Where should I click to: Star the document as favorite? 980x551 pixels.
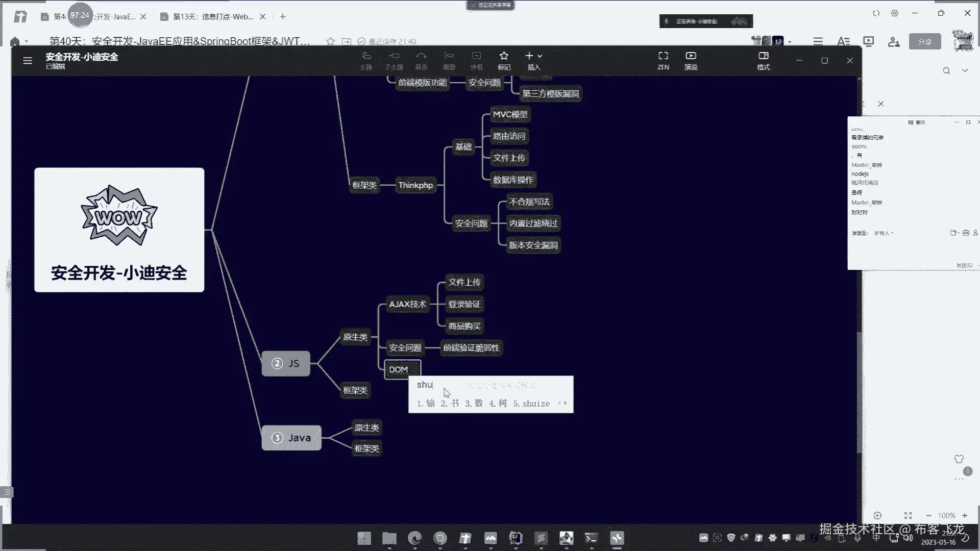[x=330, y=41]
